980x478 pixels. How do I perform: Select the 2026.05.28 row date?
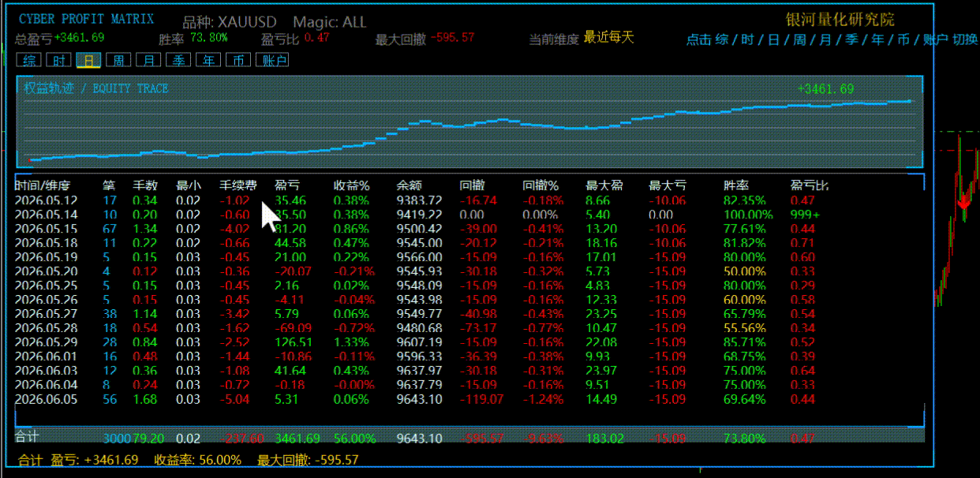[47, 328]
